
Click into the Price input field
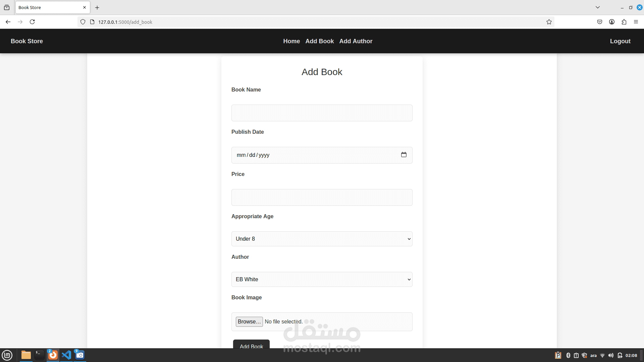[x=322, y=197]
